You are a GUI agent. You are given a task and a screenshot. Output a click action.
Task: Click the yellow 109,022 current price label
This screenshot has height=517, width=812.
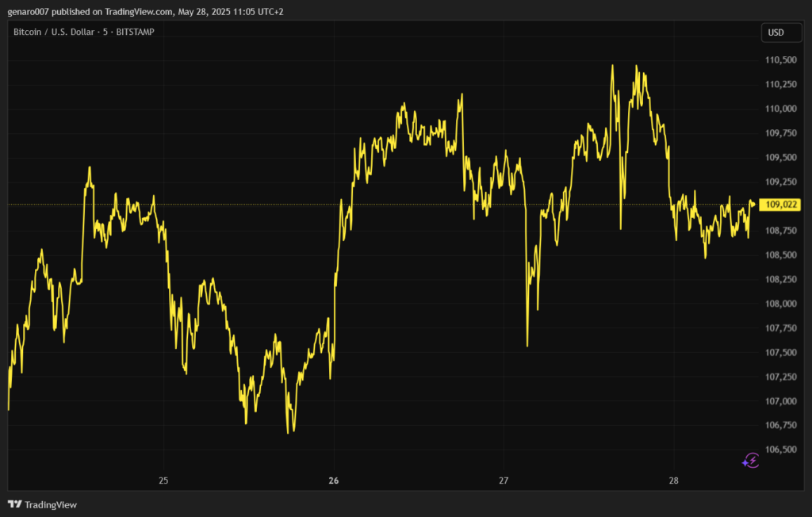click(781, 205)
